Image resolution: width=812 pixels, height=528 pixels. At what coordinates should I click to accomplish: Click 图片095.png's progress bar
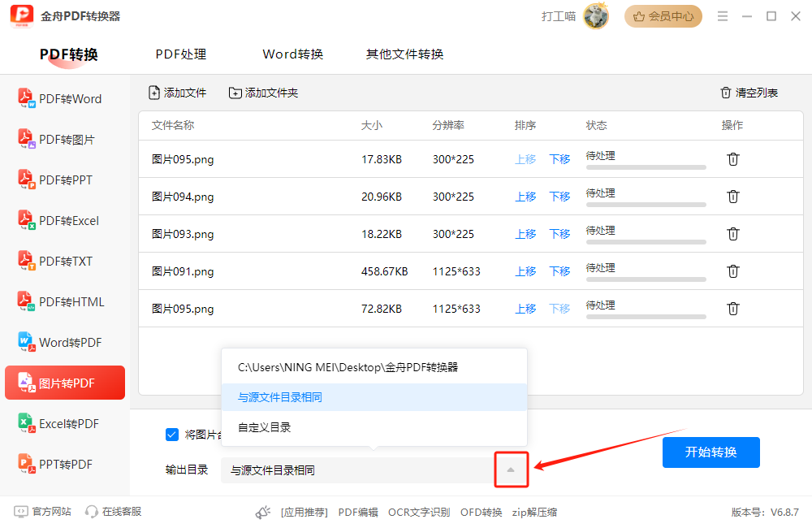pos(646,165)
